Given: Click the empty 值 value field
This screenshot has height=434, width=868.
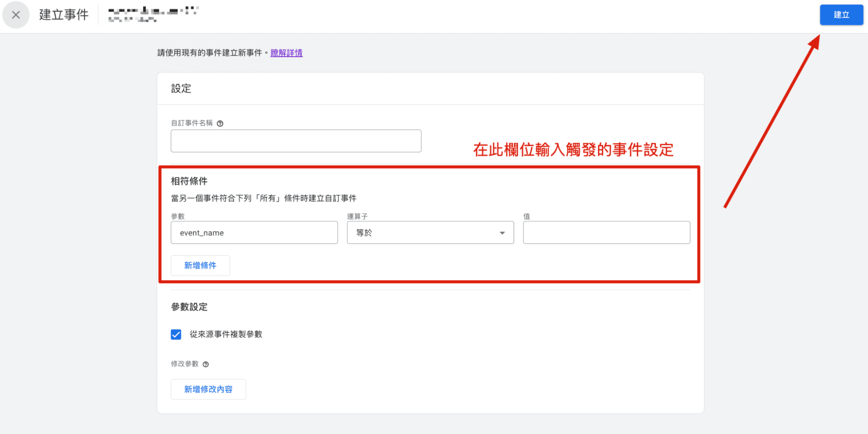Looking at the screenshot, I should coord(606,232).
